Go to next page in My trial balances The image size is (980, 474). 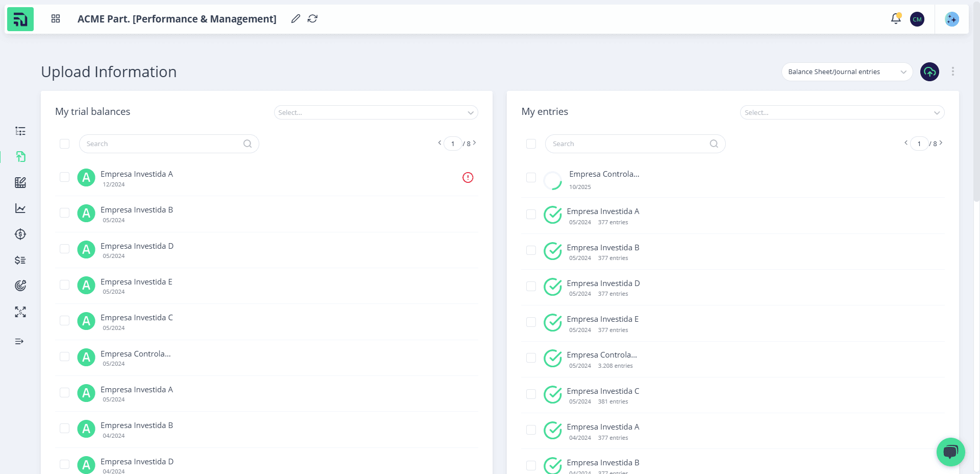475,143
